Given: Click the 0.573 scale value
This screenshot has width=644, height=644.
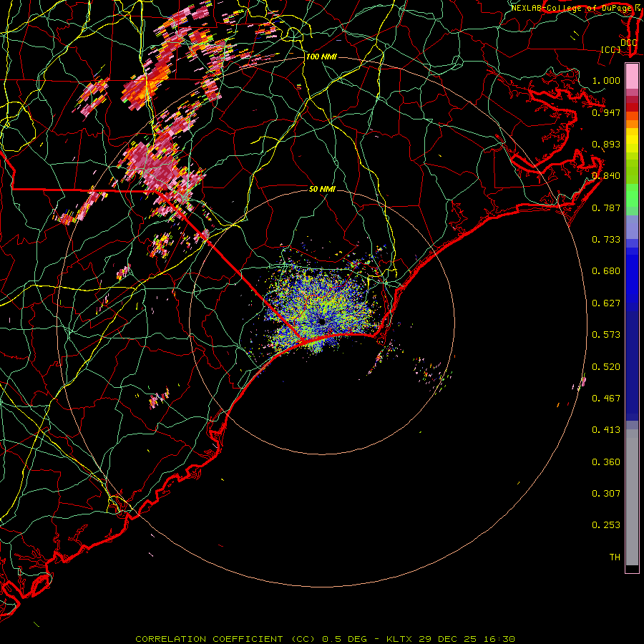Looking at the screenshot, I should tap(606, 335).
